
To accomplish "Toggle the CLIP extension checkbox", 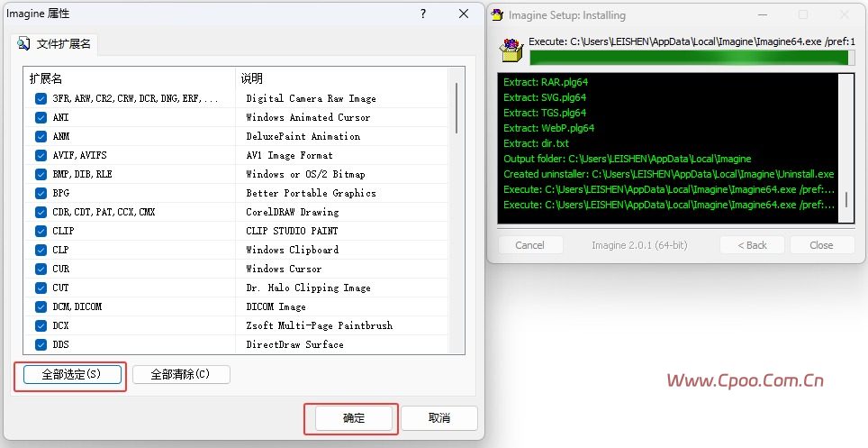I will [x=41, y=231].
